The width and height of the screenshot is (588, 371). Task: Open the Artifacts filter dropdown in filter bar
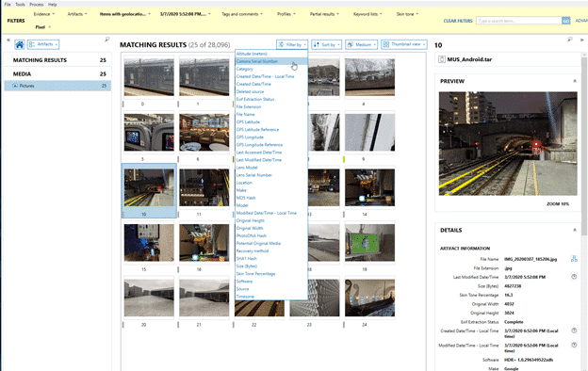[77, 14]
